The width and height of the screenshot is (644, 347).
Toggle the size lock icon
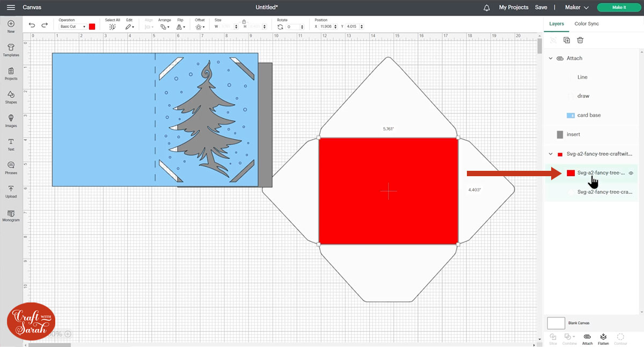[244, 21]
